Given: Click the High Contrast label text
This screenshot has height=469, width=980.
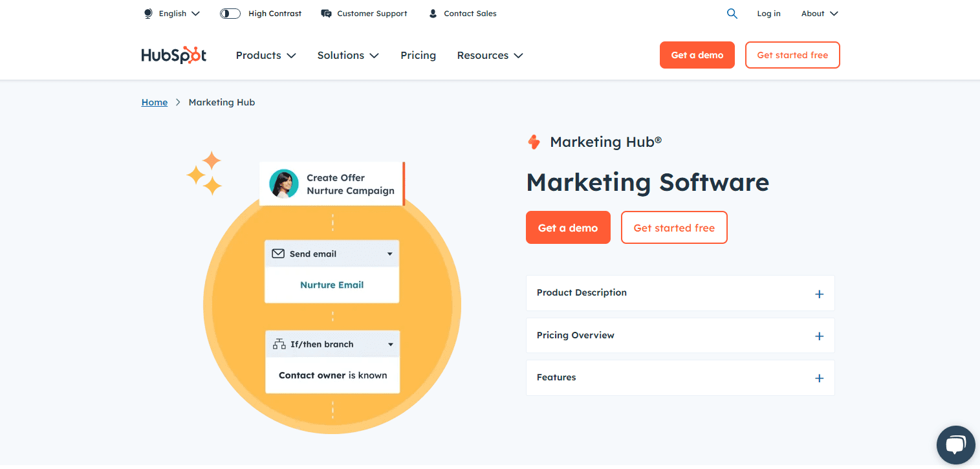Looking at the screenshot, I should (275, 14).
